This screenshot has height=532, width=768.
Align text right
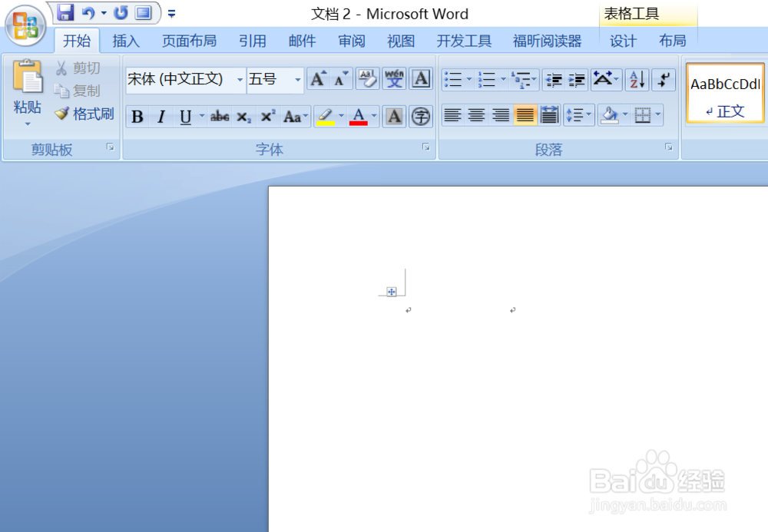(501, 115)
